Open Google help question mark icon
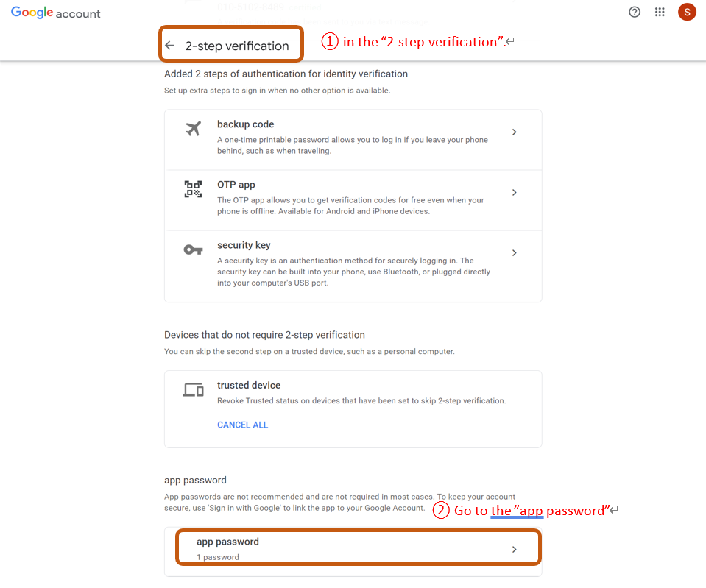Screen dimensions: 706x588 pyautogui.click(x=635, y=12)
